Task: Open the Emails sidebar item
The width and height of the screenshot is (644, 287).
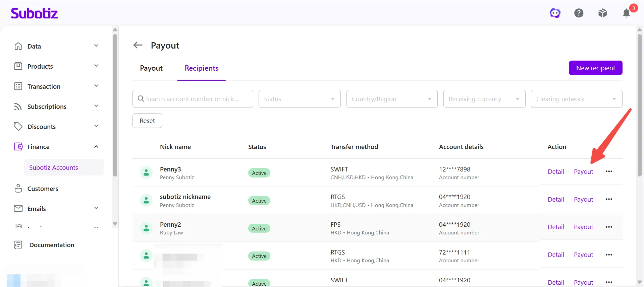Action: [37, 209]
